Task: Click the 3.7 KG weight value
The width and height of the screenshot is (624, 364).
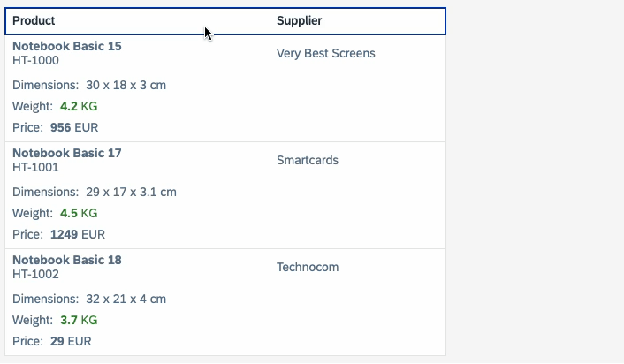Action: click(x=79, y=320)
